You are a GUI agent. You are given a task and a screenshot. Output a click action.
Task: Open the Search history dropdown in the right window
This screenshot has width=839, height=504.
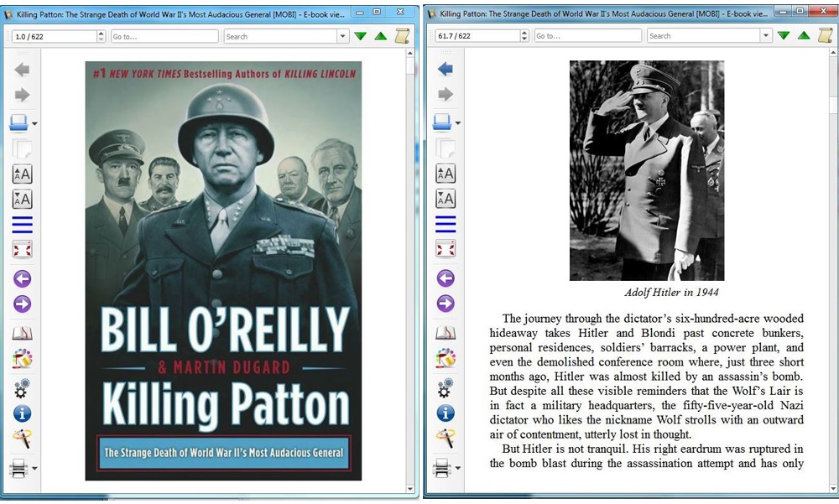coord(766,36)
